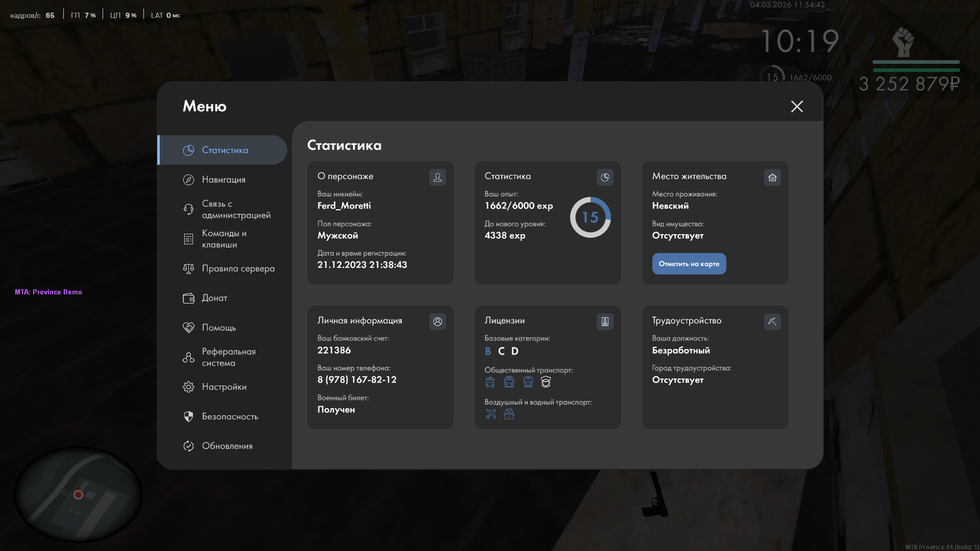Click the pie chart icon in Статистика card
Viewport: 980px width, 551px height.
[x=605, y=178]
